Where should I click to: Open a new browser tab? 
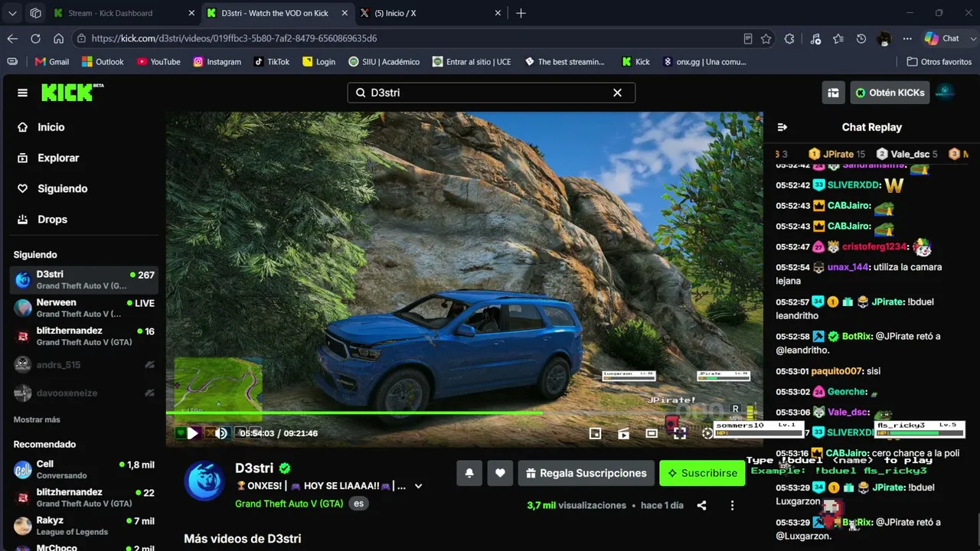(x=521, y=13)
